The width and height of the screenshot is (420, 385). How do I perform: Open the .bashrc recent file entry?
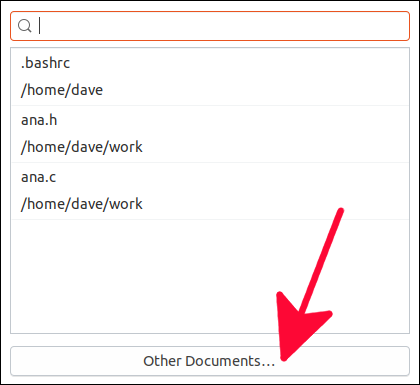210,77
